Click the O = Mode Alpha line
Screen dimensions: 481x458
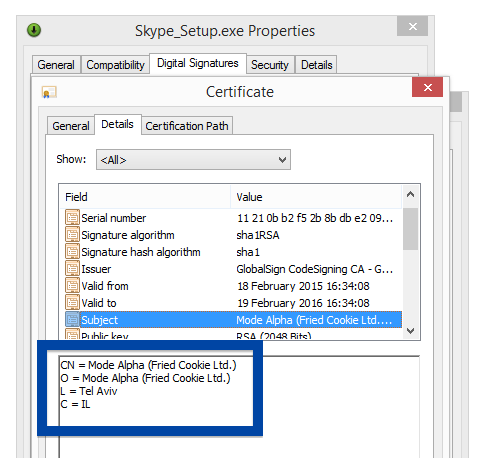coord(145,378)
